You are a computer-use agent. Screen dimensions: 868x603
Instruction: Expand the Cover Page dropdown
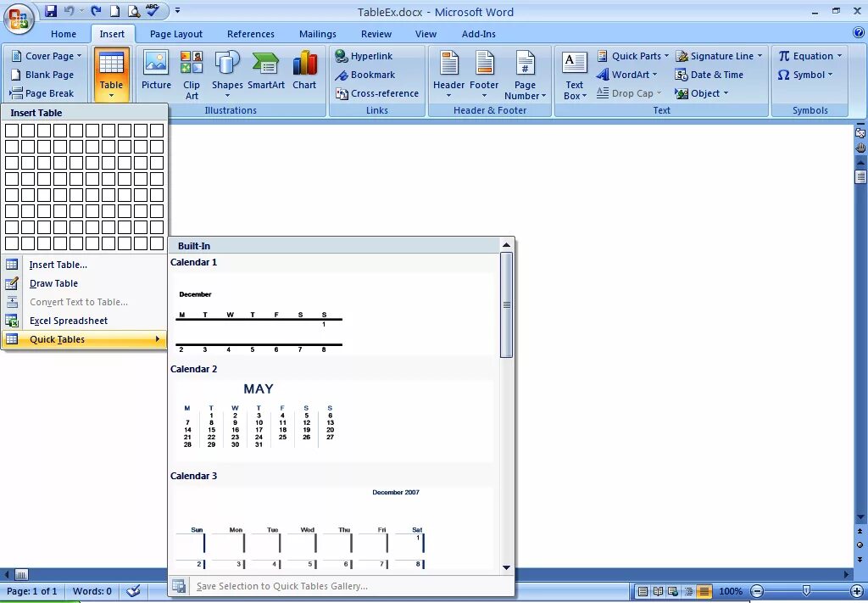(47, 56)
